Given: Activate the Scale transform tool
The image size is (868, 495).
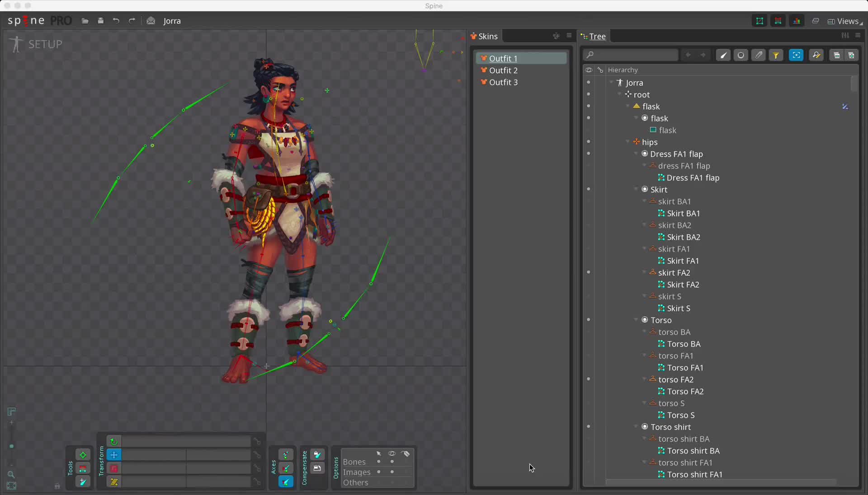Looking at the screenshot, I should (114, 468).
